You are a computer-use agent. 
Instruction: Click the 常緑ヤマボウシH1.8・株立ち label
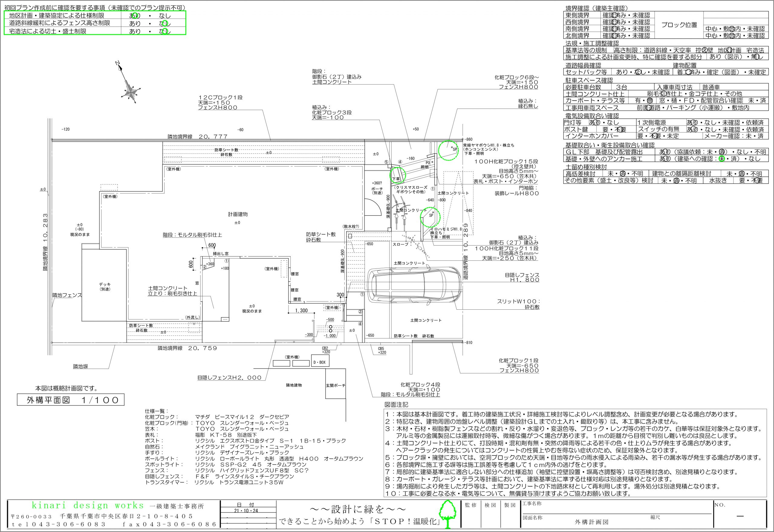[x=489, y=145]
